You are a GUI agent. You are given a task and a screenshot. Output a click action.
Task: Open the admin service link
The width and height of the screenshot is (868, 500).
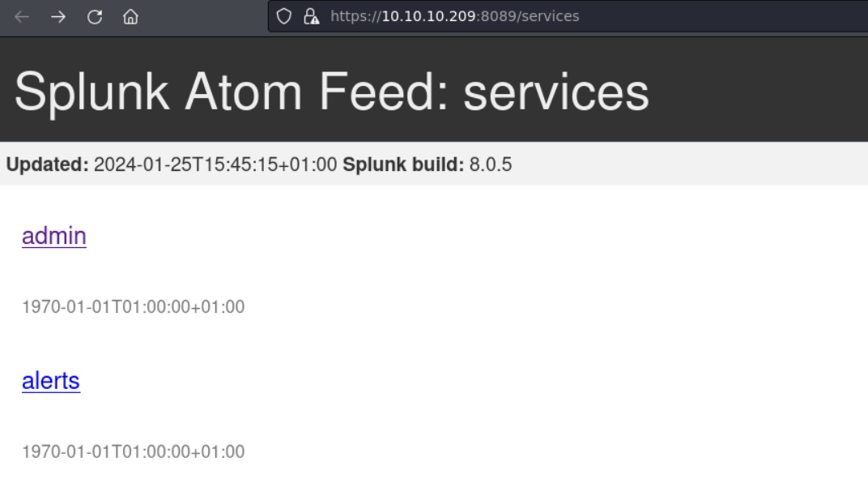coord(54,236)
